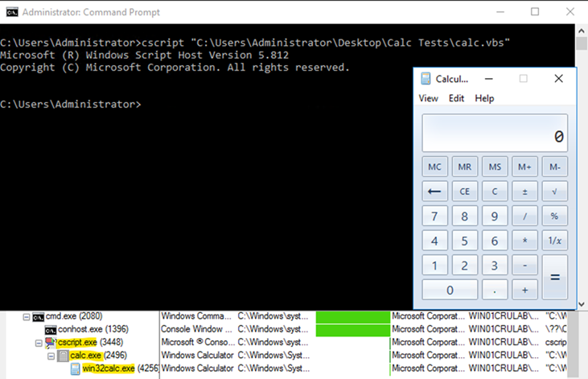Open the Calculator Edit menu
The height and width of the screenshot is (379, 588).
tap(456, 98)
